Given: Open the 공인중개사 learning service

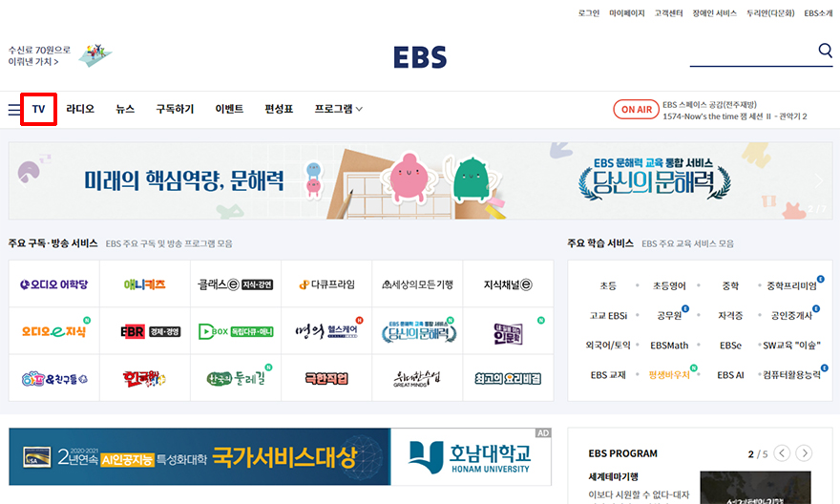Looking at the screenshot, I should 791,315.
